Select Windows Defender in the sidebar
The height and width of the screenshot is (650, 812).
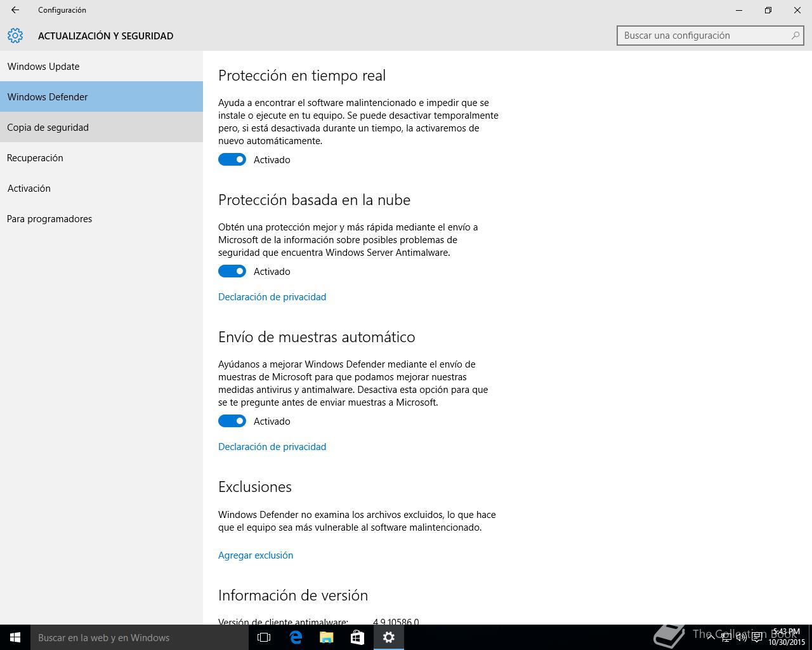pos(101,96)
